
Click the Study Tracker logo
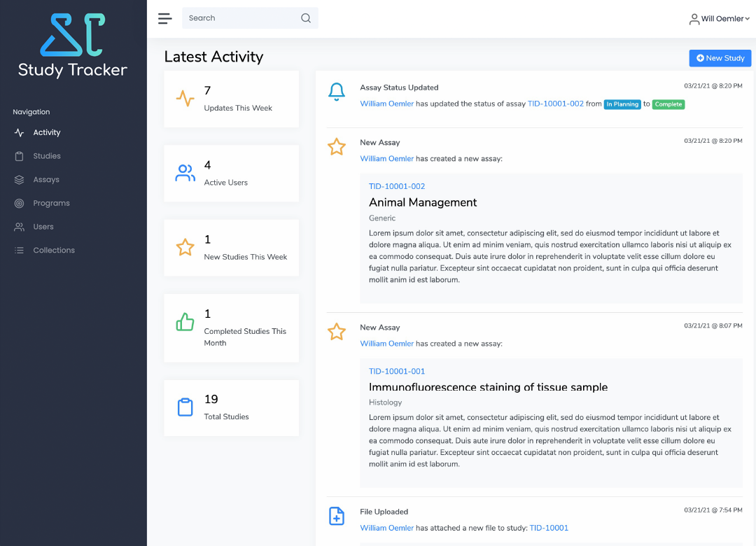coord(73,45)
